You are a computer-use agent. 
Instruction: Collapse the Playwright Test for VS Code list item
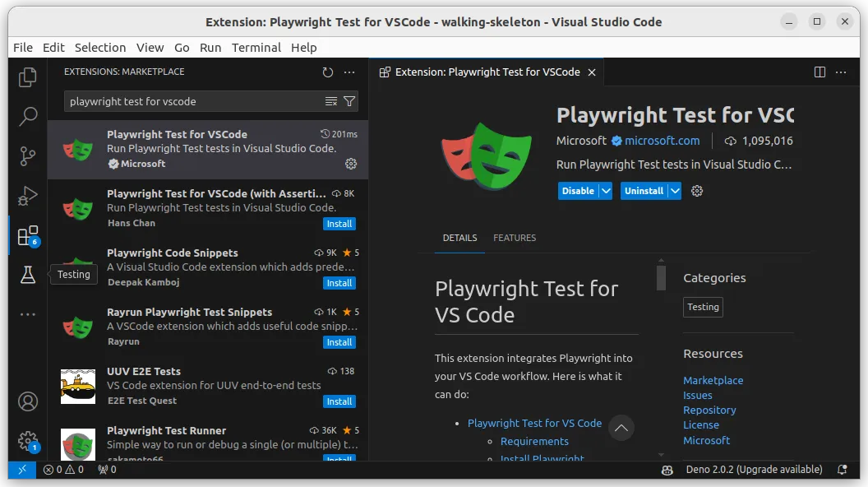pos(621,428)
